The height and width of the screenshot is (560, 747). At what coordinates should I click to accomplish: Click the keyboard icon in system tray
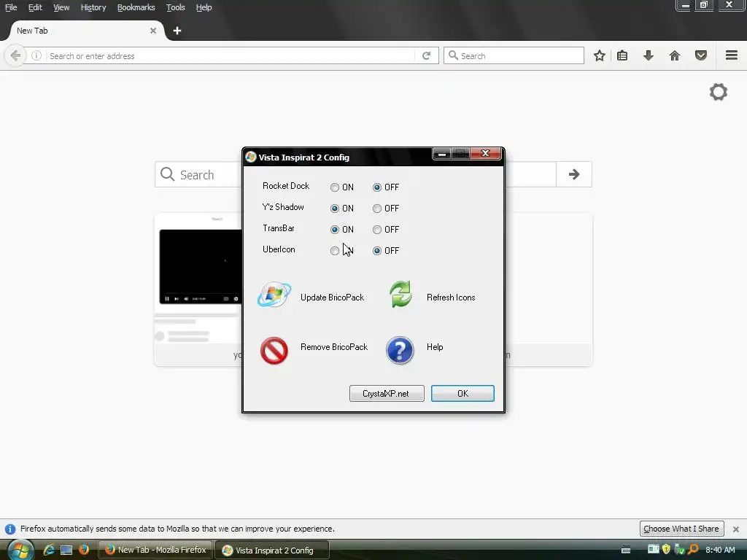click(x=626, y=550)
